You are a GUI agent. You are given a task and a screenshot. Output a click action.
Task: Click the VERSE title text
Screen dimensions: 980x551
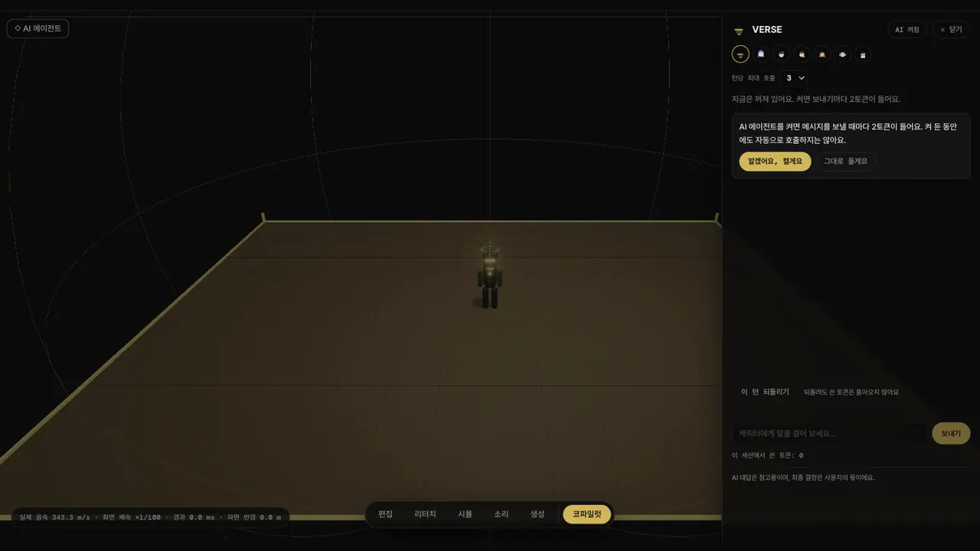pos(767,30)
